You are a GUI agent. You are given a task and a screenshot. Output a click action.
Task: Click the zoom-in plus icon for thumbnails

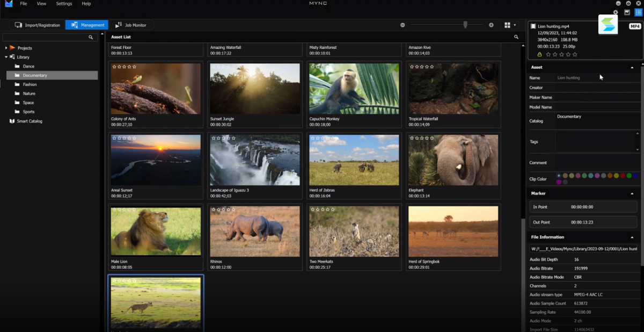[x=491, y=25]
